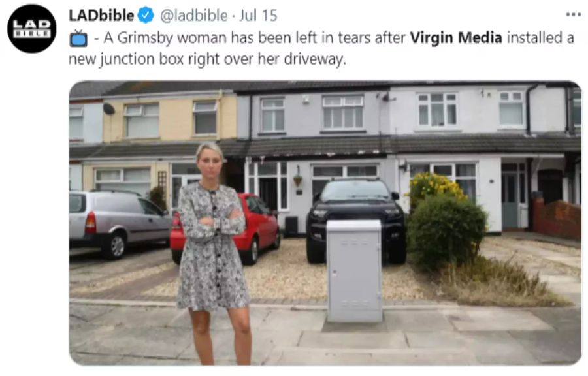Click the hanging basket by the doorway
This screenshot has height=376, width=588.
[298, 180]
